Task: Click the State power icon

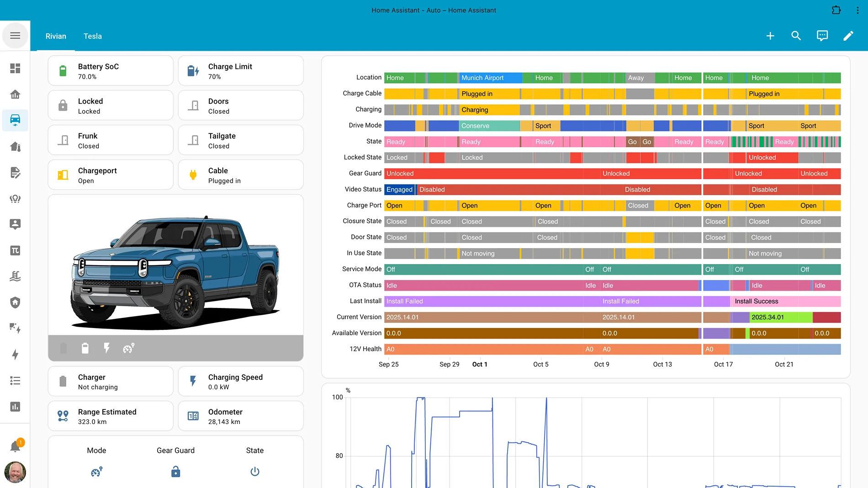Action: click(x=255, y=472)
